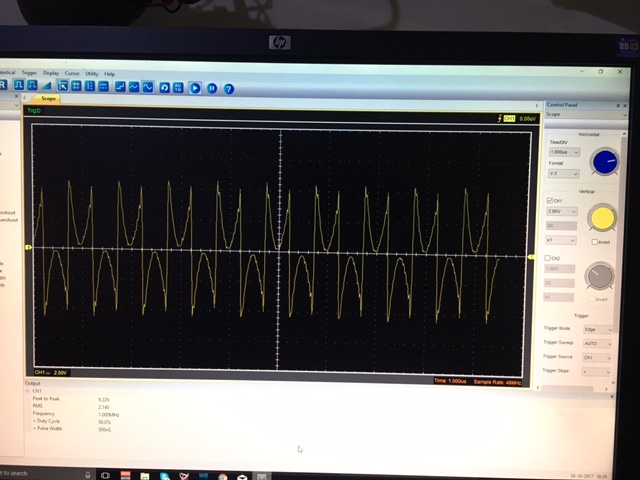The height and width of the screenshot is (480, 640).
Task: Enable vertical cursors toolbar icon
Action: (90, 86)
